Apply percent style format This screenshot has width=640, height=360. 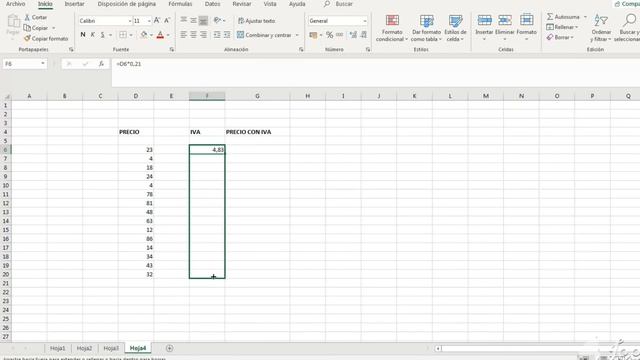[329, 35]
